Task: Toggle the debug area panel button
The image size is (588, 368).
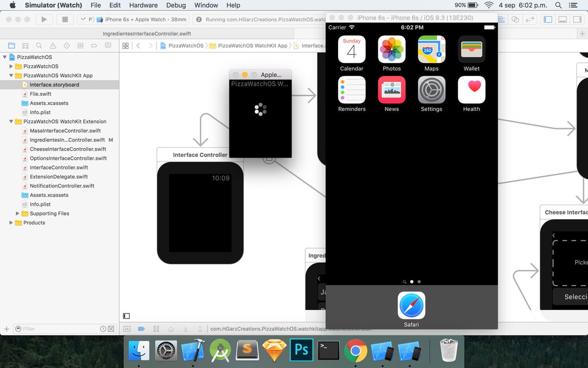Action: point(563,20)
